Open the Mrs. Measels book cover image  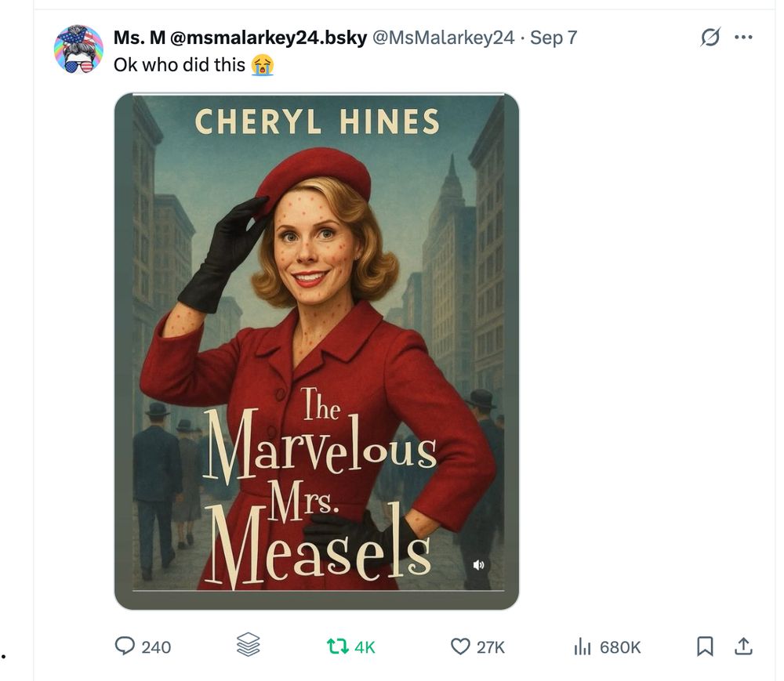(318, 349)
